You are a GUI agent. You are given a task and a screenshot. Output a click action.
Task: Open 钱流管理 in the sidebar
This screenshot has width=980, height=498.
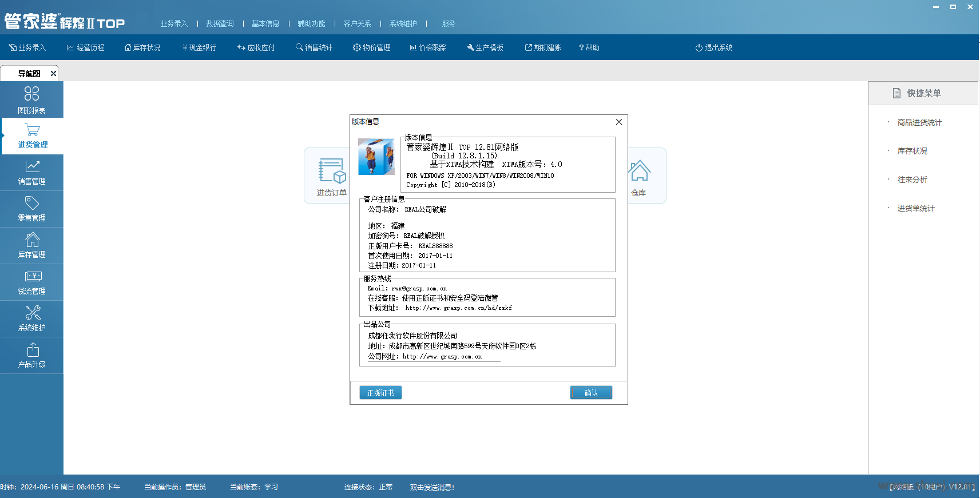tap(32, 282)
